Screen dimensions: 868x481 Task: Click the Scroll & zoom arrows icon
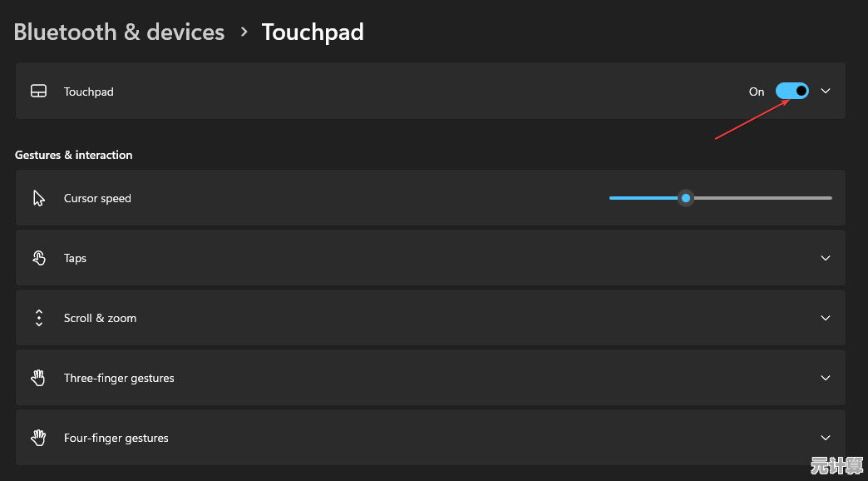pyautogui.click(x=38, y=318)
